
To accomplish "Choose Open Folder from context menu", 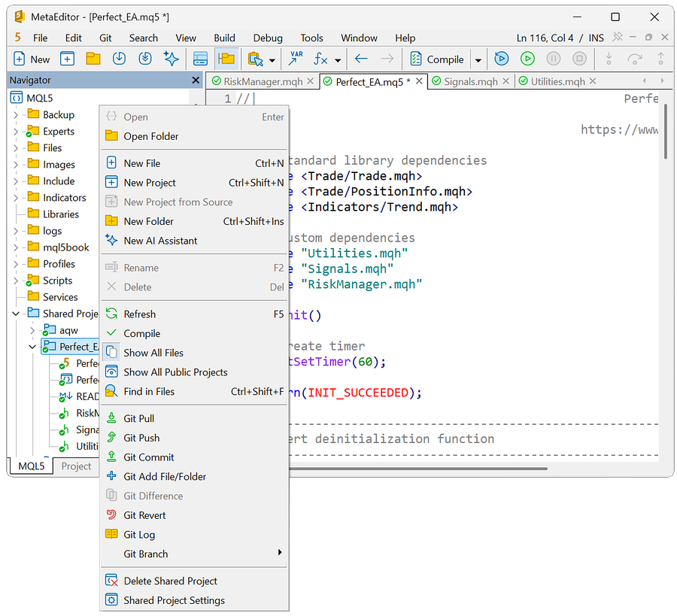I will (x=194, y=136).
